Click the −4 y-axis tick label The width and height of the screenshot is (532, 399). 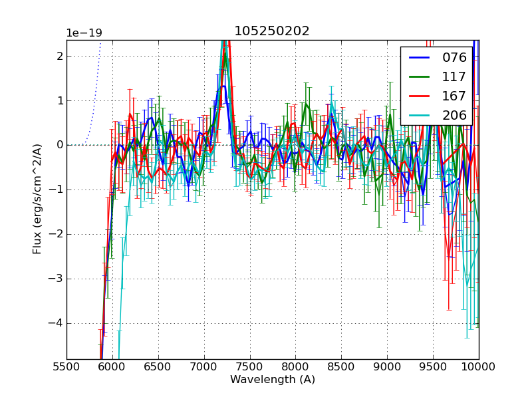click(56, 323)
